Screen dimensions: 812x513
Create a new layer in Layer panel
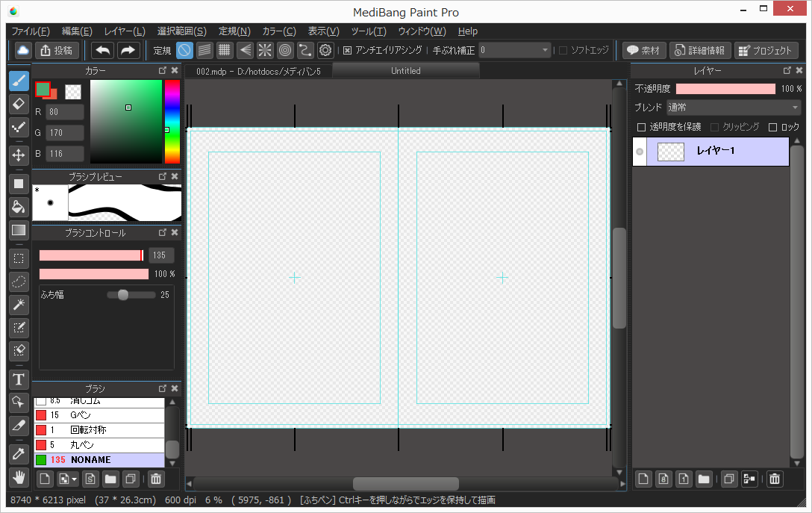(643, 479)
